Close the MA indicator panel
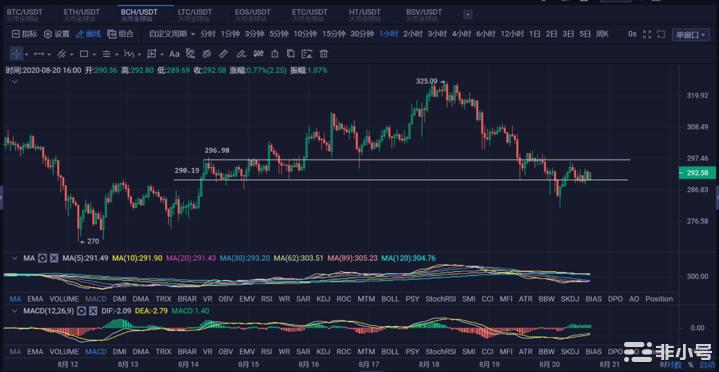Image resolution: width=719 pixels, height=372 pixels. tap(54, 258)
